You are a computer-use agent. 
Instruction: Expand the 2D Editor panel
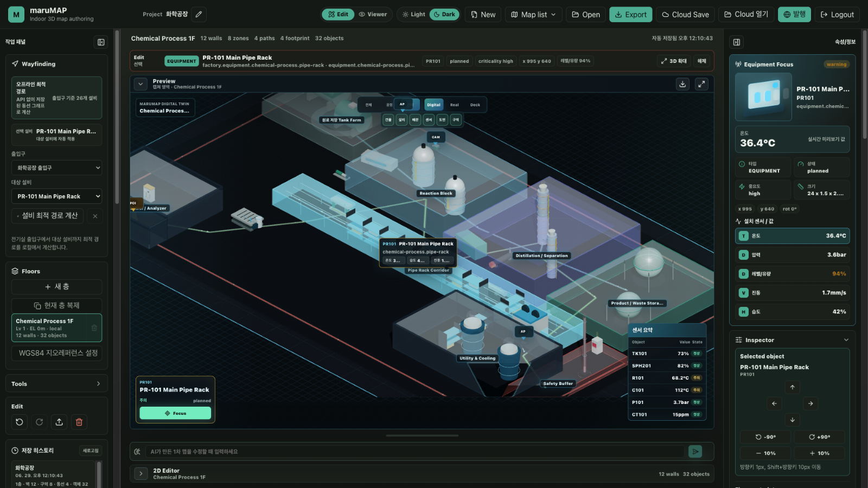click(x=141, y=473)
